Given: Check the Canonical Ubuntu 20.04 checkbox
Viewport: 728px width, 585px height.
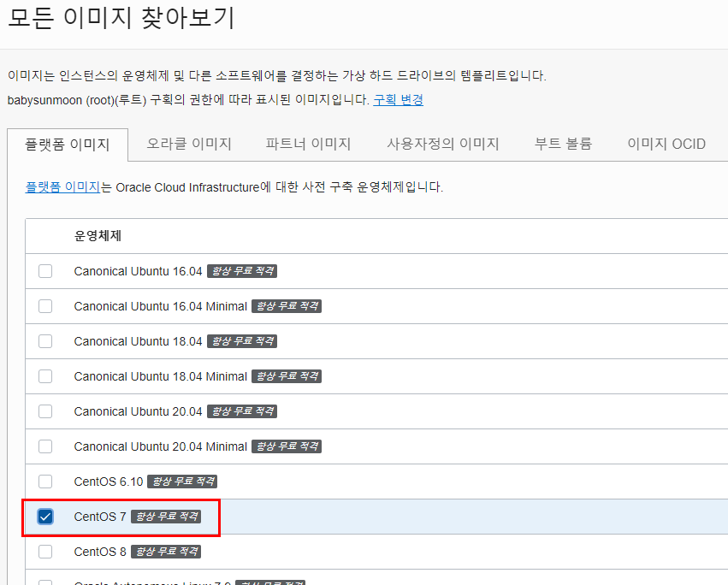Looking at the screenshot, I should pyautogui.click(x=45, y=411).
